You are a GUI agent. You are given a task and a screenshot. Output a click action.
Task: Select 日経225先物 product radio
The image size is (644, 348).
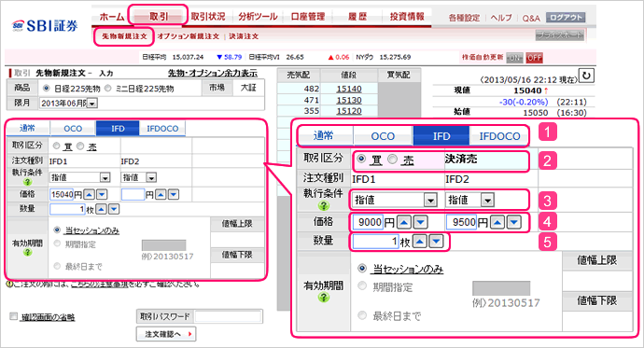(x=46, y=89)
